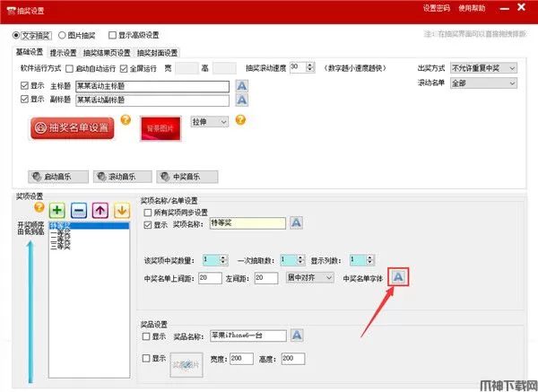Move selected prize up in the list
The width and height of the screenshot is (538, 392).
pos(100,210)
